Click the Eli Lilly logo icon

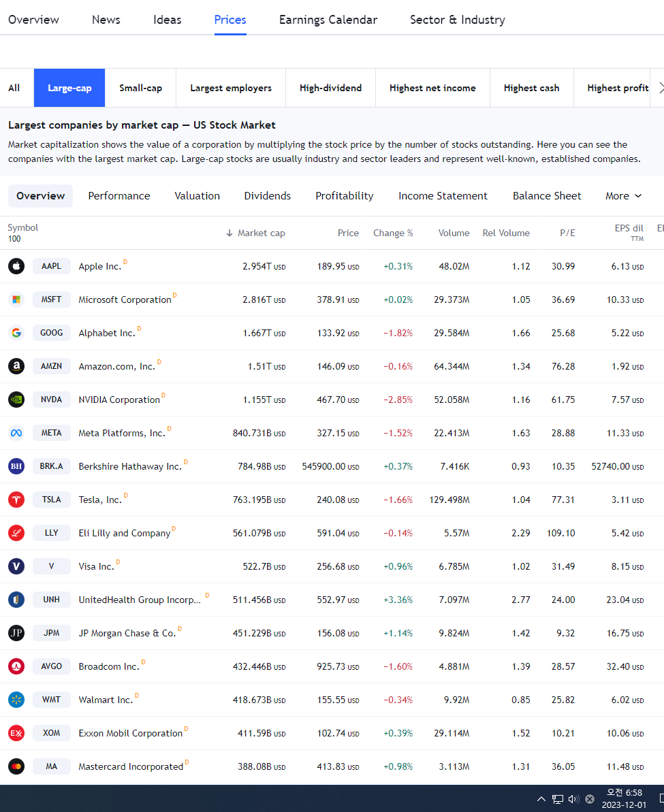(16, 533)
